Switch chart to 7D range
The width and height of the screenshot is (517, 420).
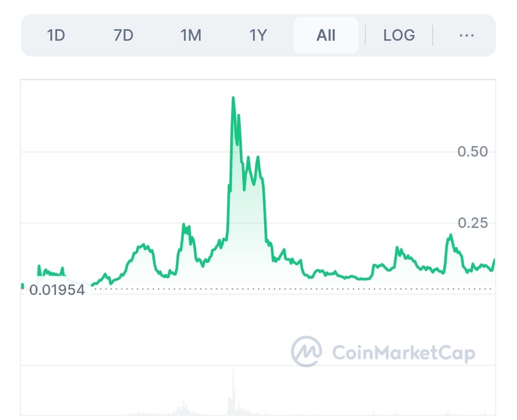pyautogui.click(x=124, y=35)
